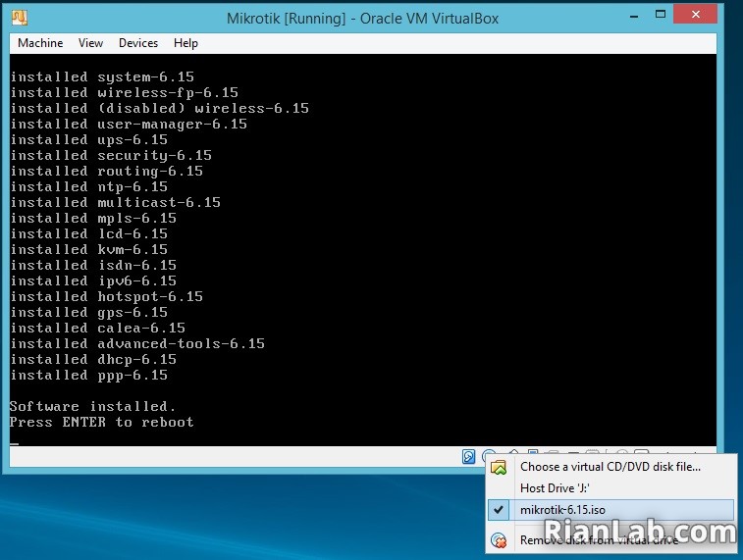The image size is (743, 560).
Task: Click the remove-disk icon with red X
Action: coord(499,540)
